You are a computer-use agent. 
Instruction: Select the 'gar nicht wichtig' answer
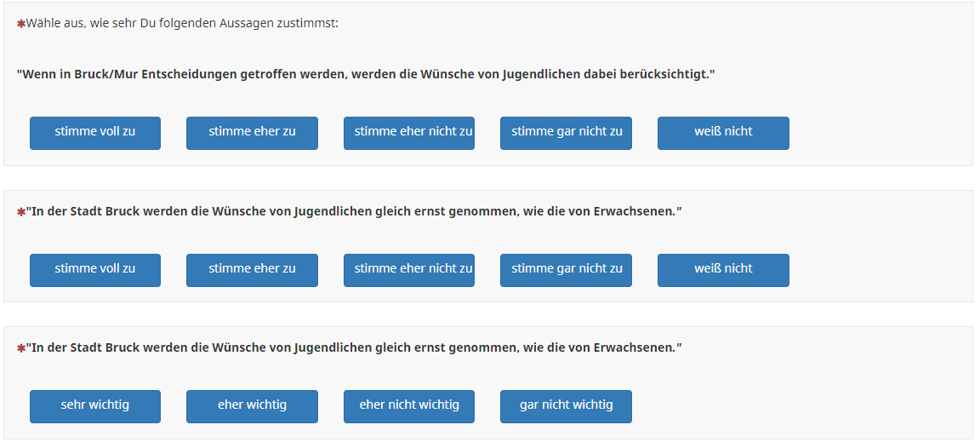[x=566, y=406]
